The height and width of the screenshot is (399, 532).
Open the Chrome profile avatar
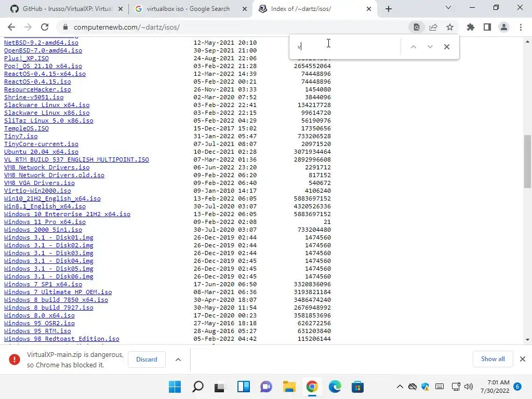tap(504, 27)
